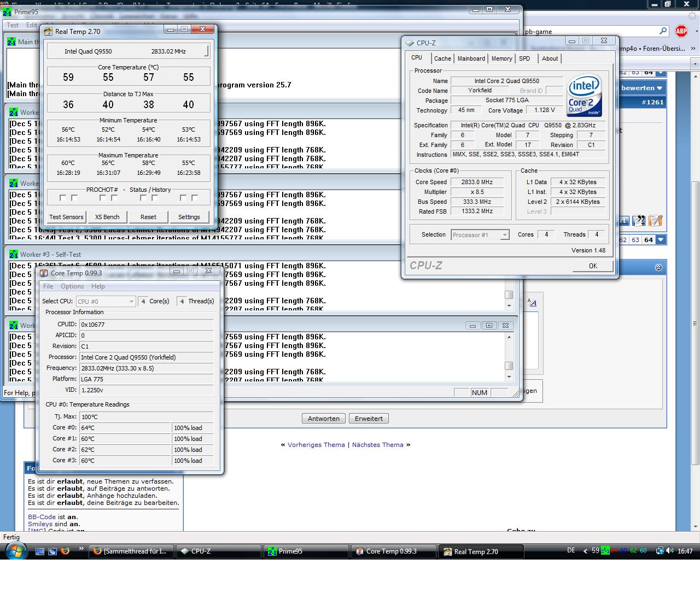
Task: Tick the fifth PROCHOT status checkbox
Action: (x=143, y=198)
